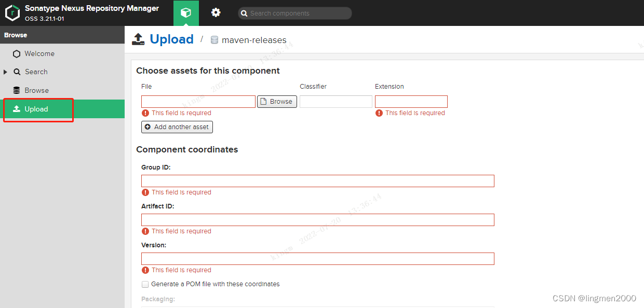Image resolution: width=644 pixels, height=308 pixels.
Task: Focus the File input field
Action: tap(198, 102)
